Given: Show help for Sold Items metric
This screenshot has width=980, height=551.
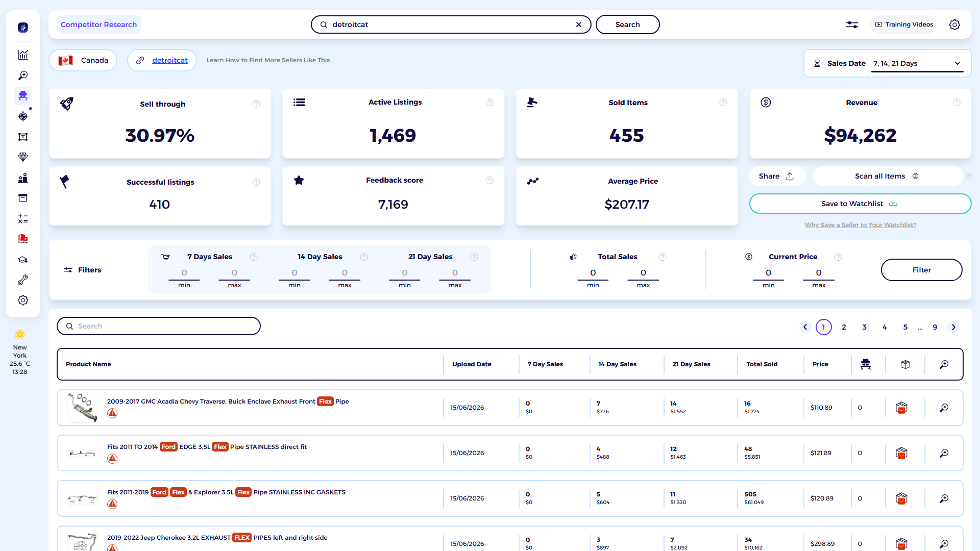Looking at the screenshot, I should tap(723, 103).
